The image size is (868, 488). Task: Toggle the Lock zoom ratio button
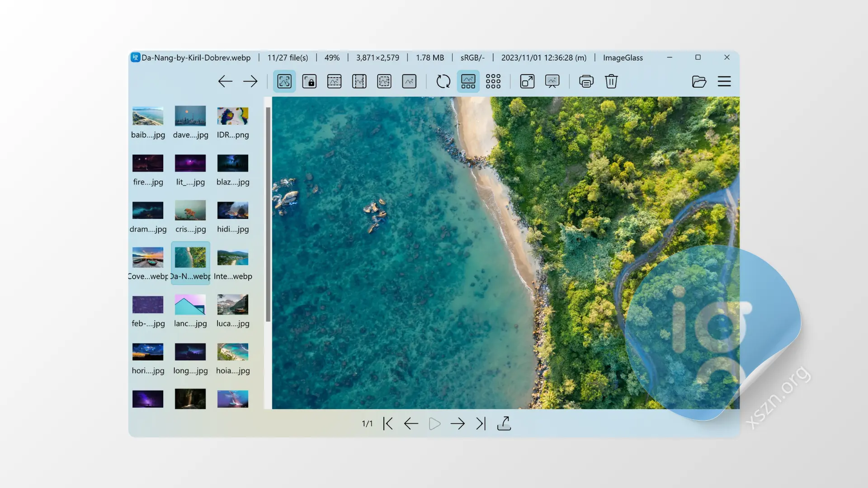[309, 81]
